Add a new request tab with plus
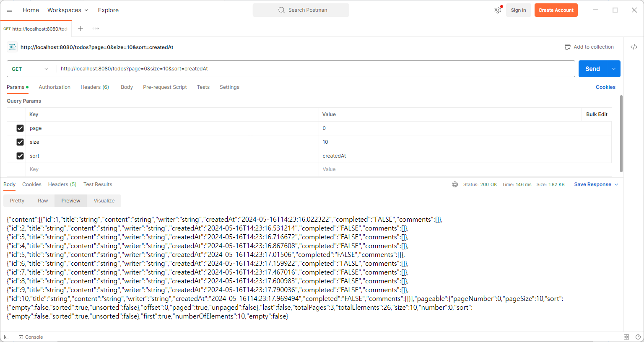The height and width of the screenshot is (342, 644). (80, 28)
